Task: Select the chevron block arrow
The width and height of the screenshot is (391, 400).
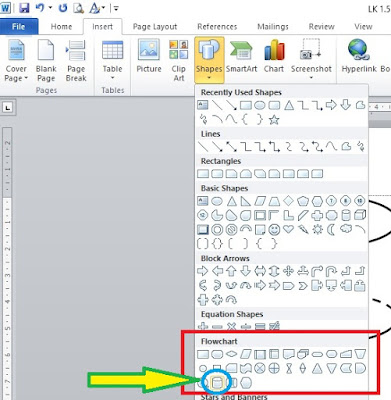Action: 303,286
